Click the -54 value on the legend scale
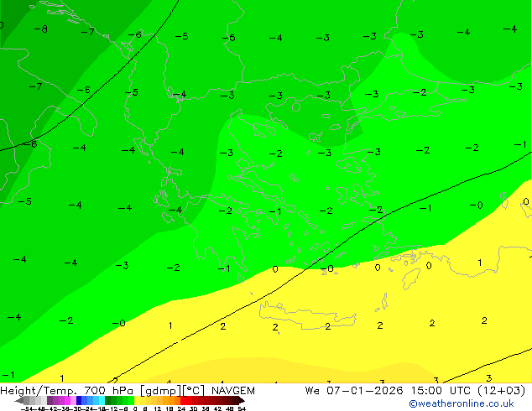The image size is (532, 411). click(27, 408)
